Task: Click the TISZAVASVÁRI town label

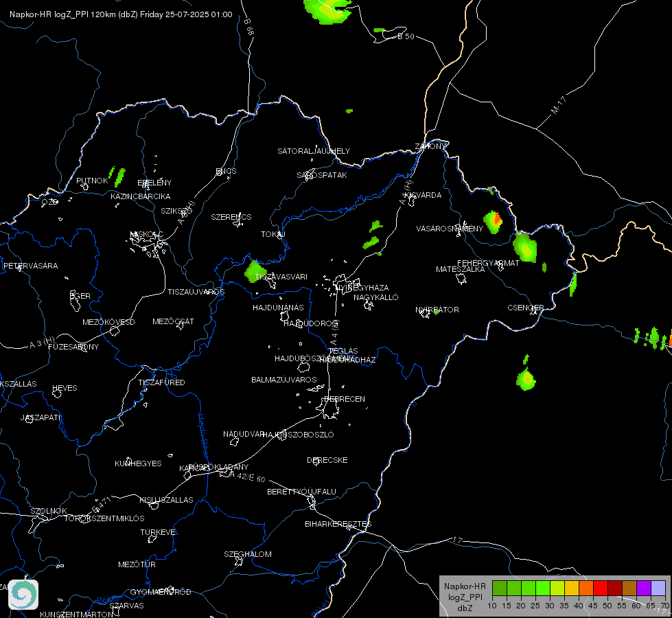Action: (x=281, y=277)
